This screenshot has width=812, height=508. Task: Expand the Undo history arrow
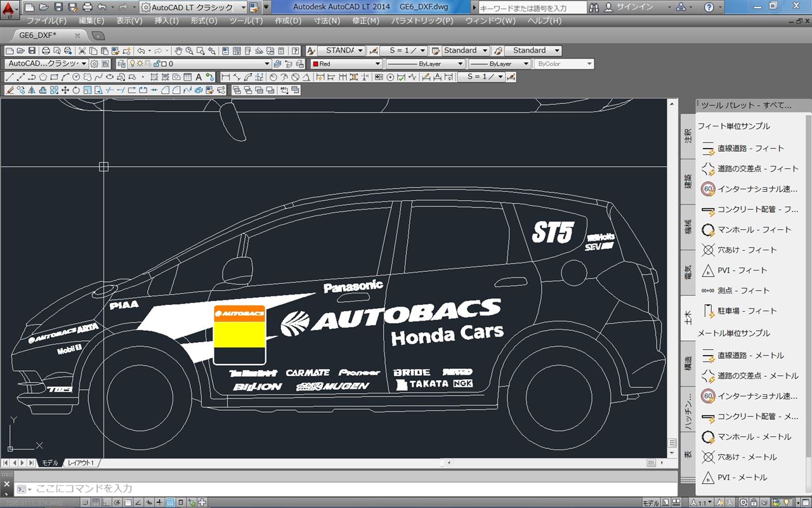[x=150, y=50]
